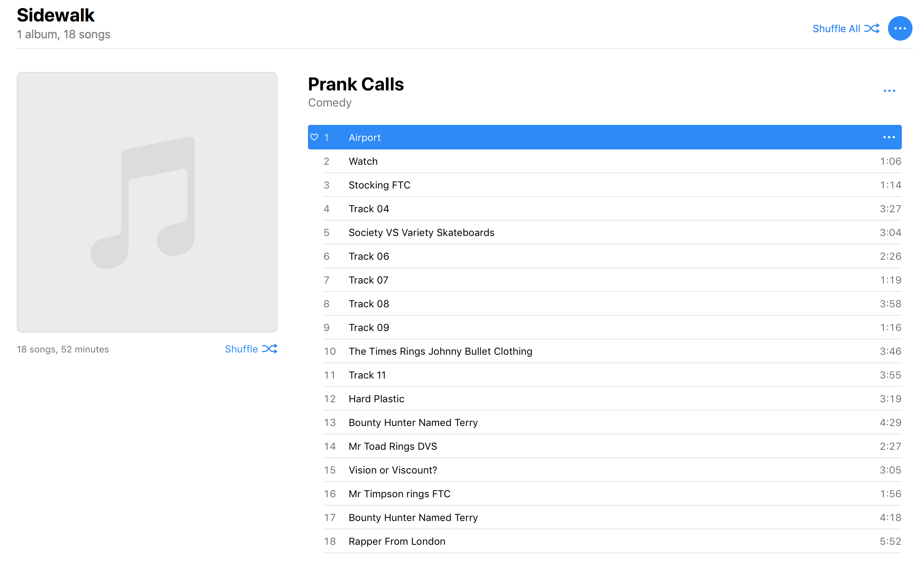Viewport: 924px width, 580px height.
Task: Open the Prank Calls album options menu
Action: click(889, 91)
